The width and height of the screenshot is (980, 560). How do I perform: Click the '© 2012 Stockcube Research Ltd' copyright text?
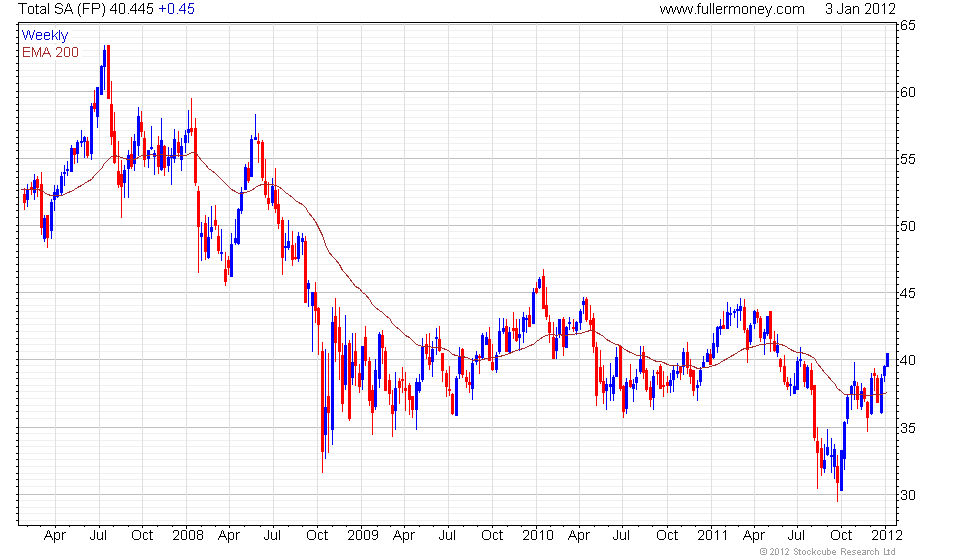(827, 552)
